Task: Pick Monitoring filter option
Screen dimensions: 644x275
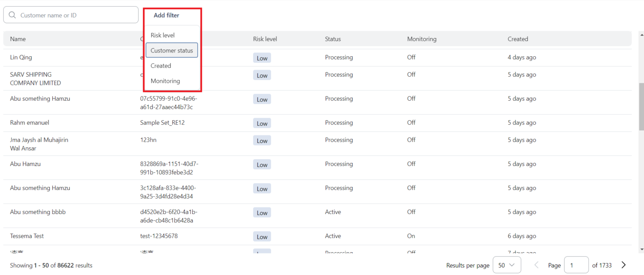Action: tap(165, 81)
